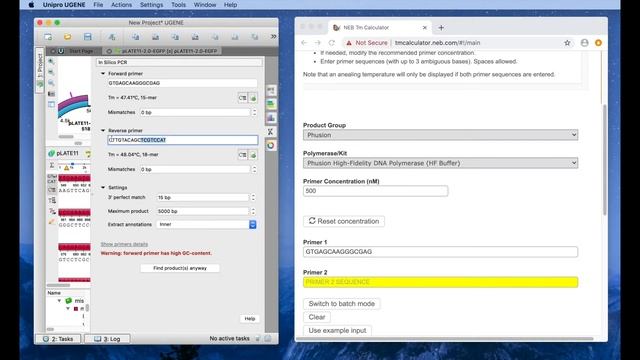
Task: Open the Actions menu
Action: pyautogui.click(x=121, y=5)
